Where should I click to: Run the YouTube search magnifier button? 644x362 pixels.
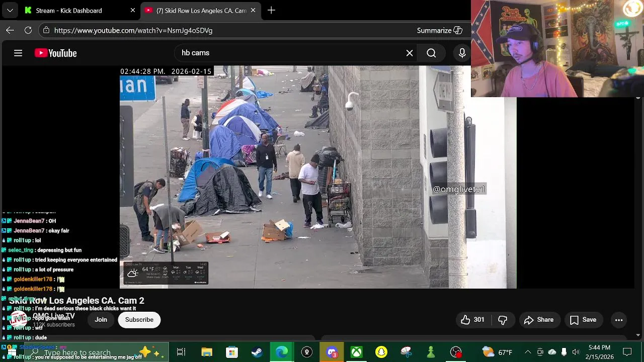[431, 53]
